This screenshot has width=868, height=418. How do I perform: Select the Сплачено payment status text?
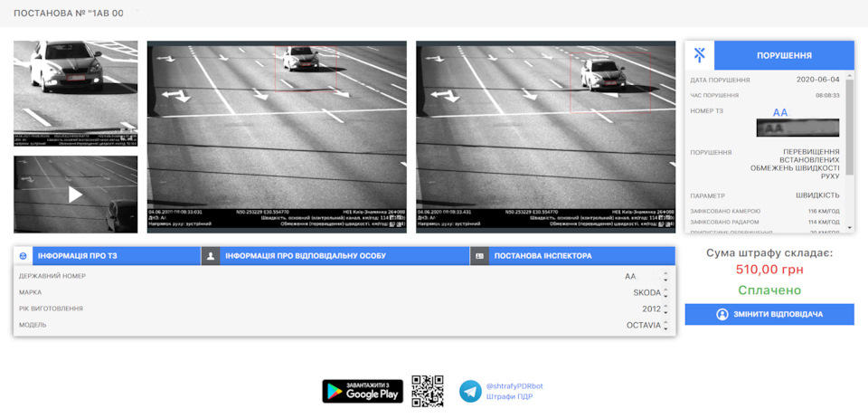point(769,290)
